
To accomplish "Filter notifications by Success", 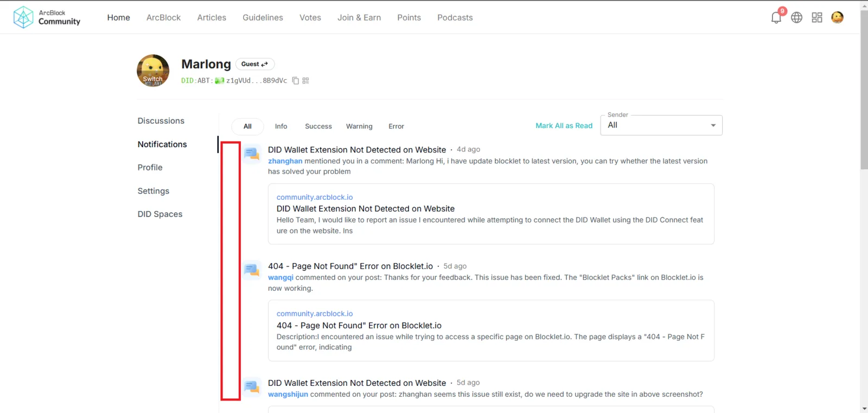I will tap(318, 126).
